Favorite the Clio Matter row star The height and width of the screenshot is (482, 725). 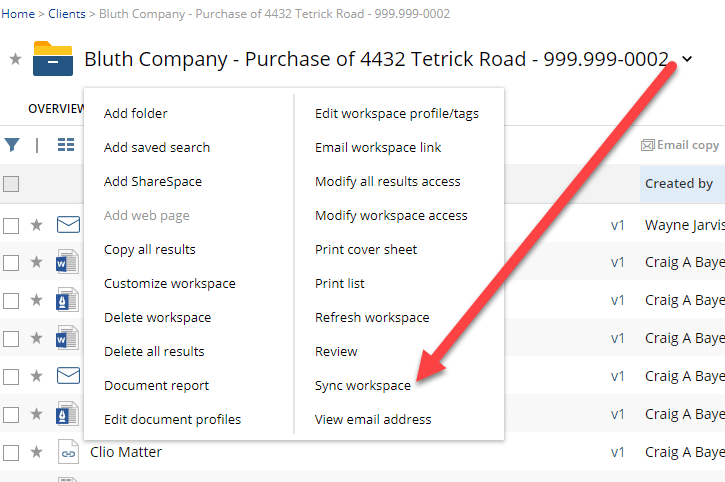37,452
